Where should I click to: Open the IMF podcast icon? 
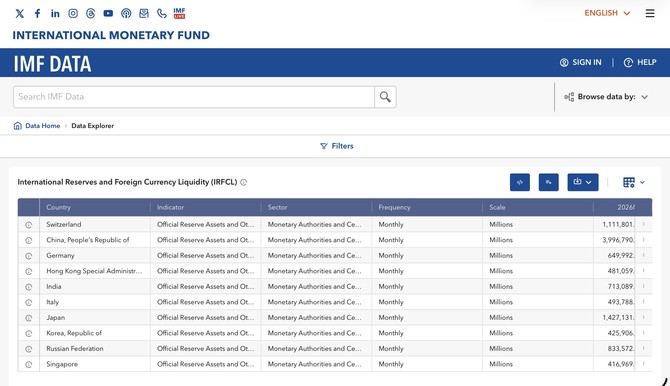tap(126, 13)
